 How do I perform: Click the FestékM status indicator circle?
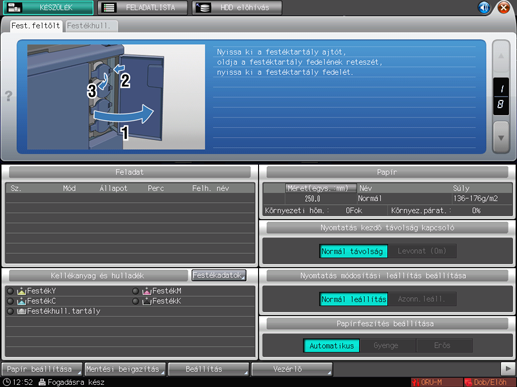click(135, 291)
